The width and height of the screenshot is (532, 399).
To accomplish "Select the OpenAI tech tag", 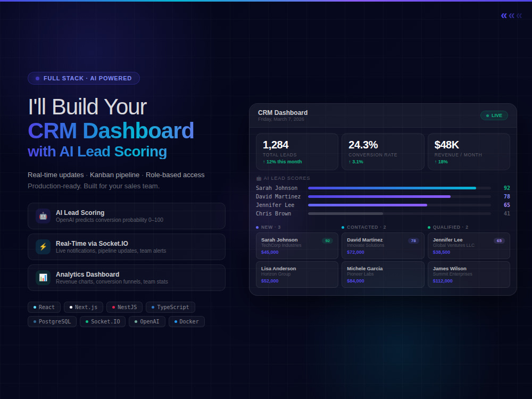I will (147, 321).
